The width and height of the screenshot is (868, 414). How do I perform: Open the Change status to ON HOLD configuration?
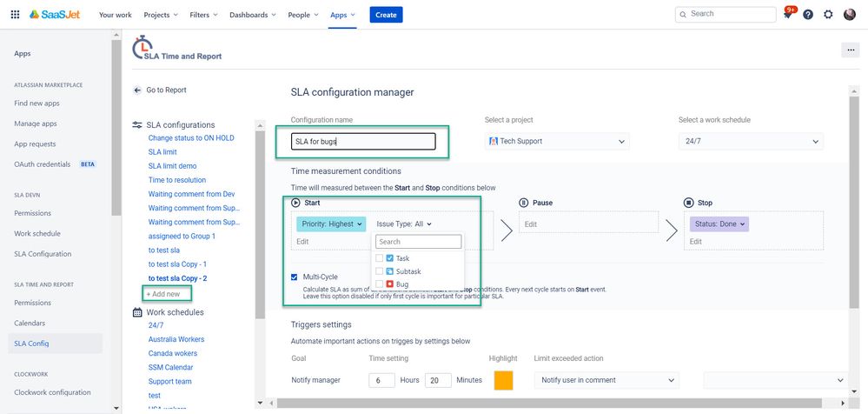(x=191, y=138)
